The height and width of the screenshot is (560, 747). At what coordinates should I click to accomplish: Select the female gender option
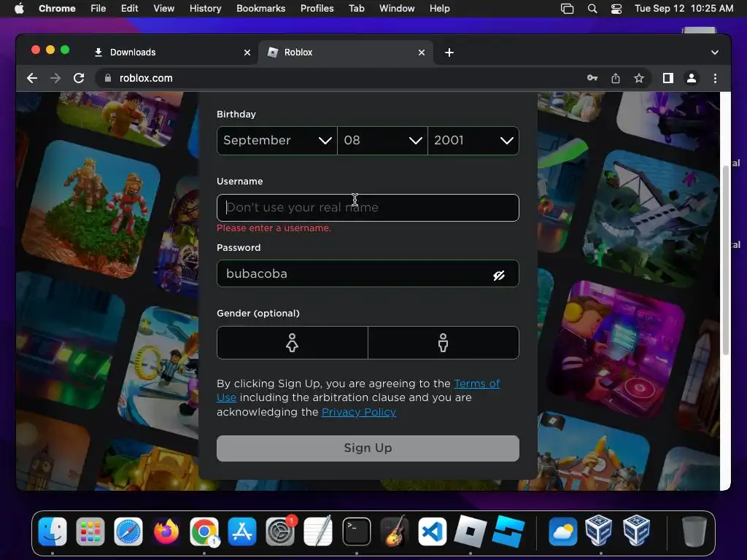click(292, 343)
